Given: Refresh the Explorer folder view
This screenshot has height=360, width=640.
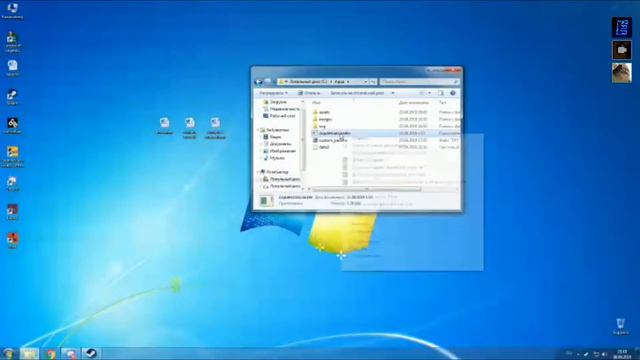Looking at the screenshot, I should 373,82.
